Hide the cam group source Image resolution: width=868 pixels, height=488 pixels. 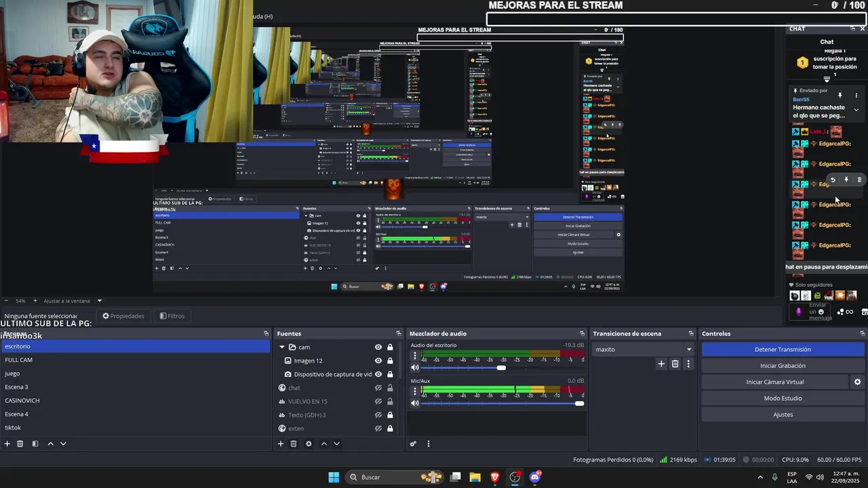pyautogui.click(x=378, y=347)
